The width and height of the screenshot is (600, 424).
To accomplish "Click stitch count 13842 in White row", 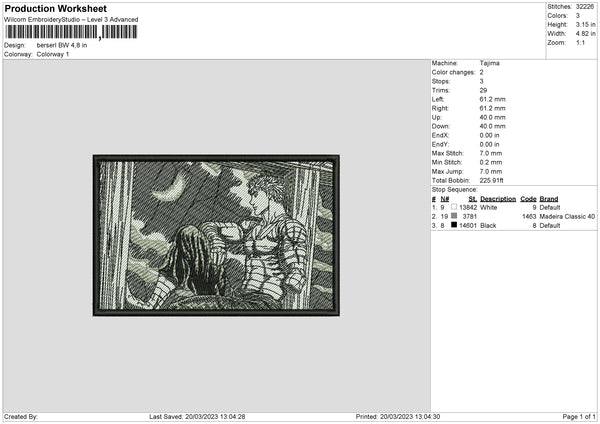I will (468, 207).
